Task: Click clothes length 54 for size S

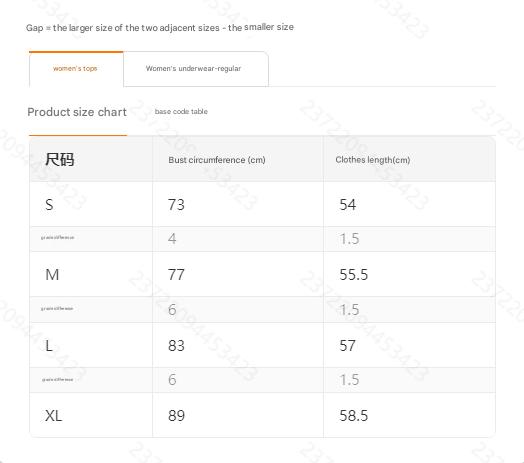Action: click(x=348, y=205)
